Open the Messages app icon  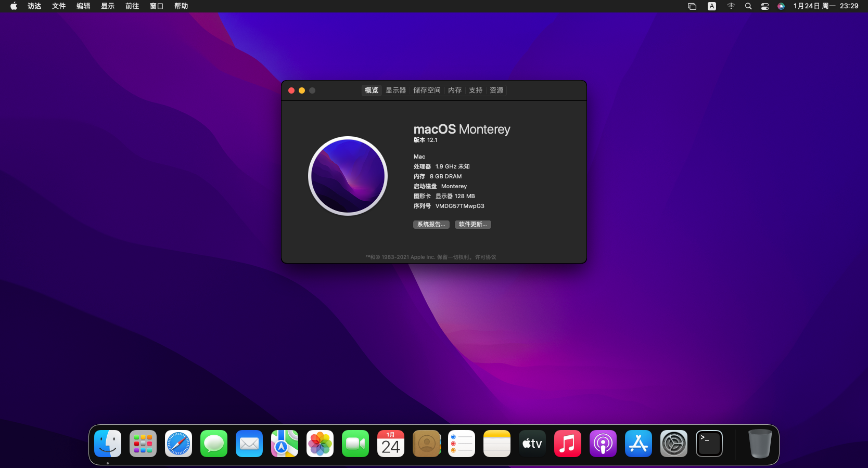pyautogui.click(x=214, y=444)
